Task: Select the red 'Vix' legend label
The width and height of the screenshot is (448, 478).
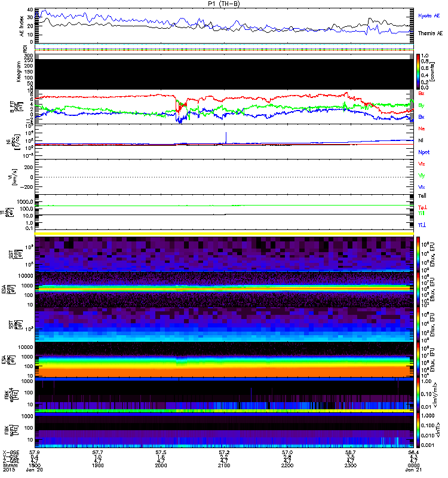Action: tap(422, 164)
